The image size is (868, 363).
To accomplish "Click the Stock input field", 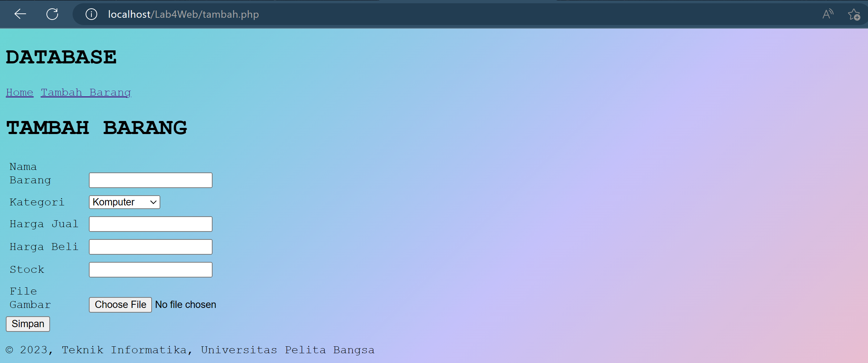I will click(x=150, y=269).
